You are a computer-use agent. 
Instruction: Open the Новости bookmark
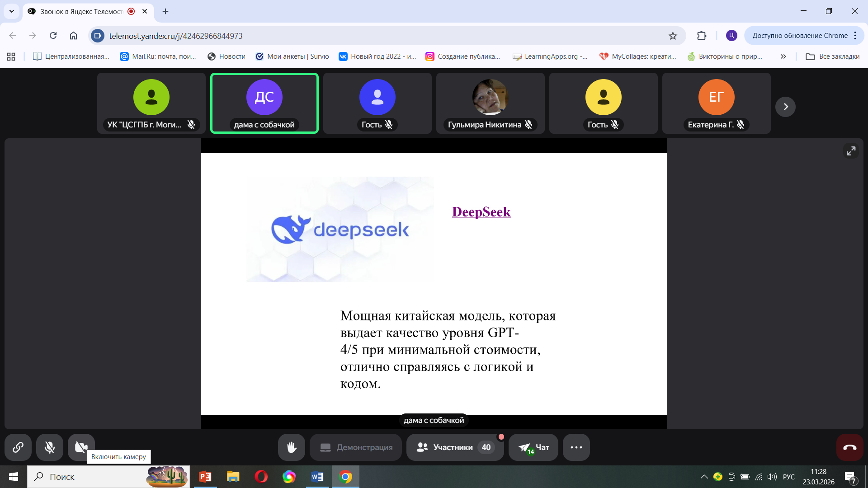(x=226, y=56)
